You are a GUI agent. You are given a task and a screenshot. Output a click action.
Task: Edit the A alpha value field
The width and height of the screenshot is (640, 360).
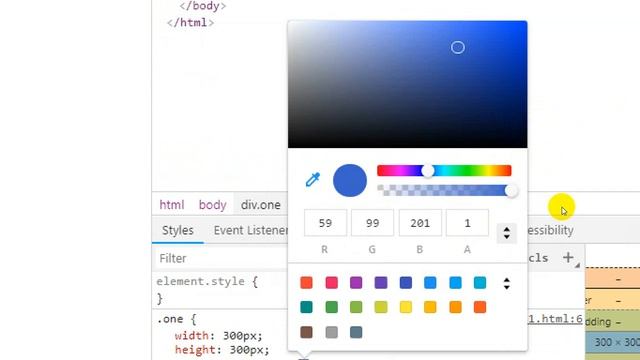pyautogui.click(x=467, y=223)
